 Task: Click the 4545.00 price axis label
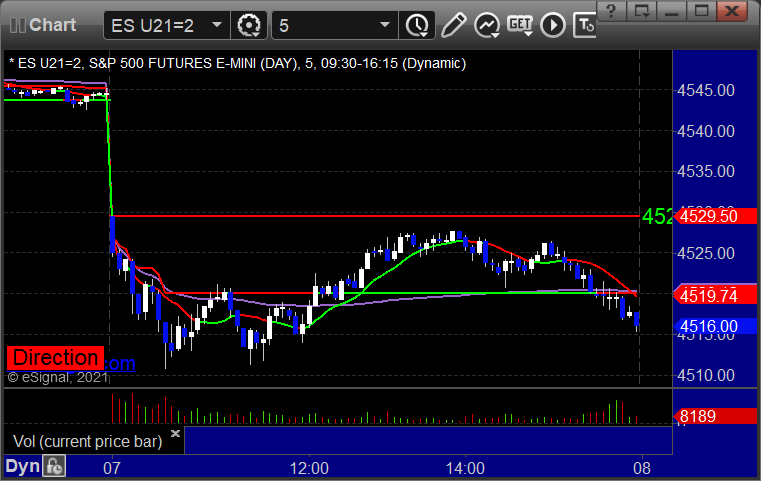tap(706, 90)
